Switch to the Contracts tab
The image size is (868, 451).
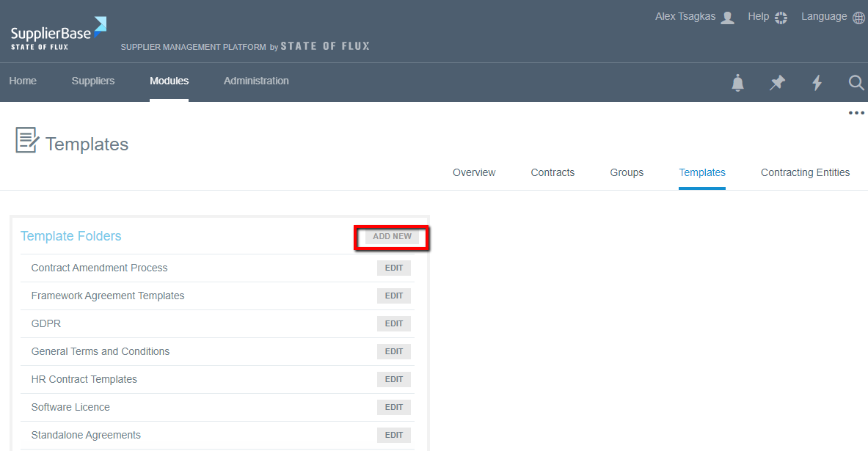click(552, 172)
